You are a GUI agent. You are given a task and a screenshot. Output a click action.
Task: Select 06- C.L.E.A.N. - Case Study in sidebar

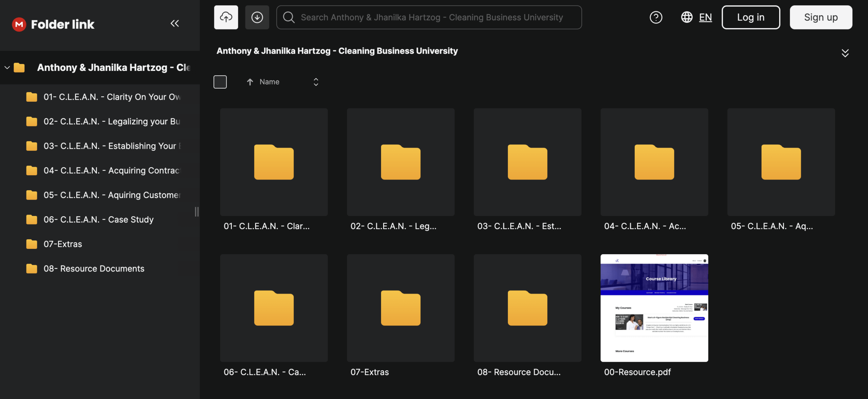(98, 220)
